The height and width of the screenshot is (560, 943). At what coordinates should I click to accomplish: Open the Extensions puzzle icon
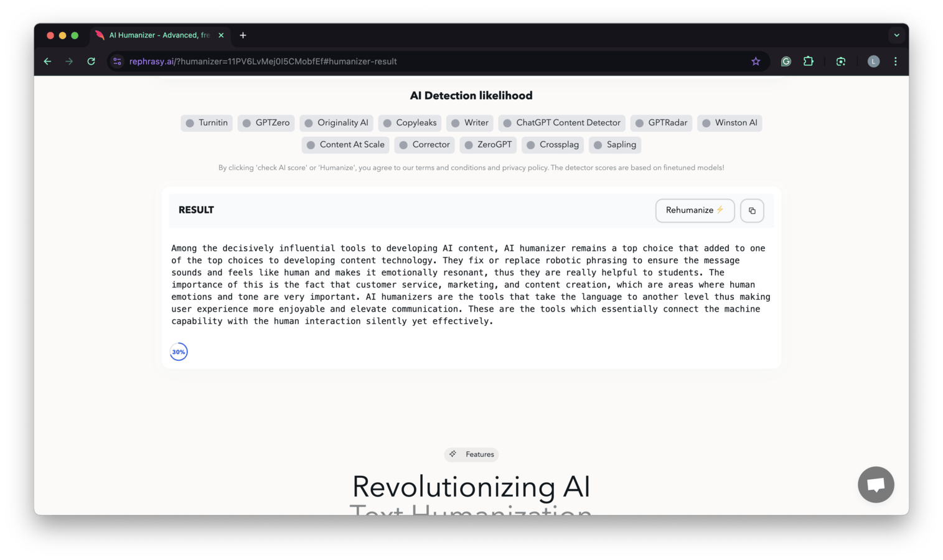tap(808, 61)
